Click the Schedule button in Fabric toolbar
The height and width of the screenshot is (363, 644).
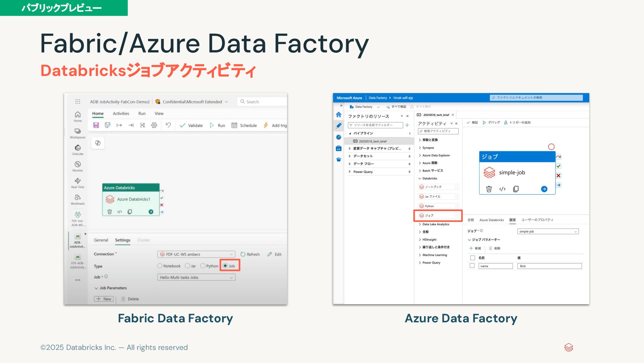pyautogui.click(x=244, y=125)
